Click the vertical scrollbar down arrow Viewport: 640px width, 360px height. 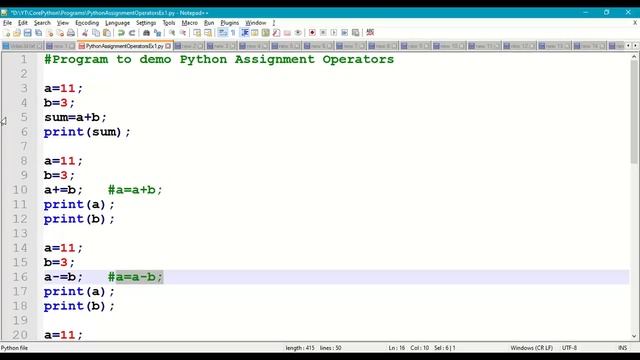point(634,336)
